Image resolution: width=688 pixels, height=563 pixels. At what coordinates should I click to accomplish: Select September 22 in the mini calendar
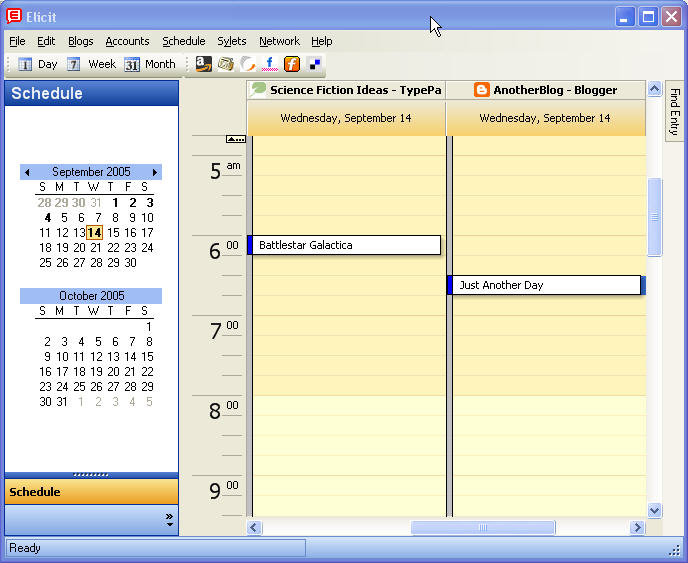[113, 248]
